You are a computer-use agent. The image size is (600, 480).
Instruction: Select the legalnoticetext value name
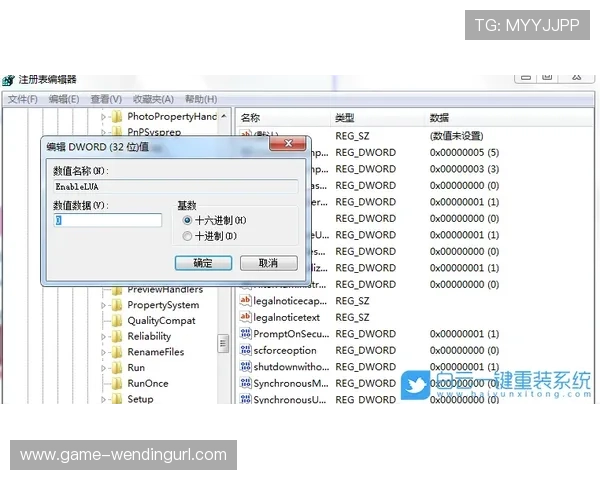click(286, 318)
